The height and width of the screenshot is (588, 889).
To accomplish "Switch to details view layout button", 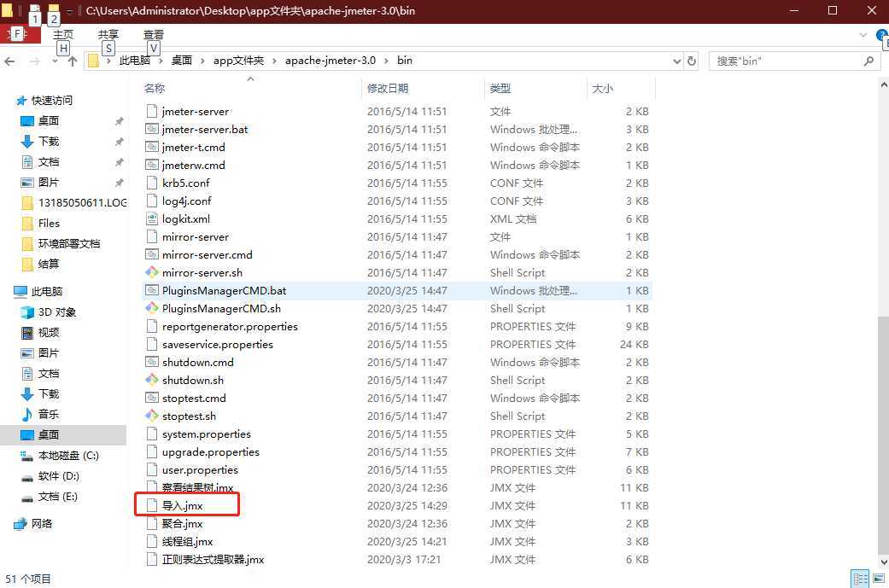I will 861,579.
